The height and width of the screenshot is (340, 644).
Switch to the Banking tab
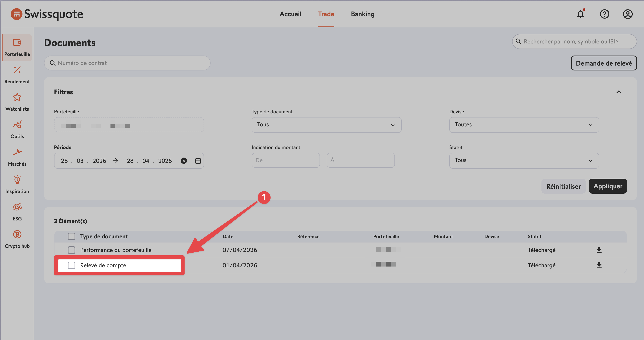click(362, 14)
